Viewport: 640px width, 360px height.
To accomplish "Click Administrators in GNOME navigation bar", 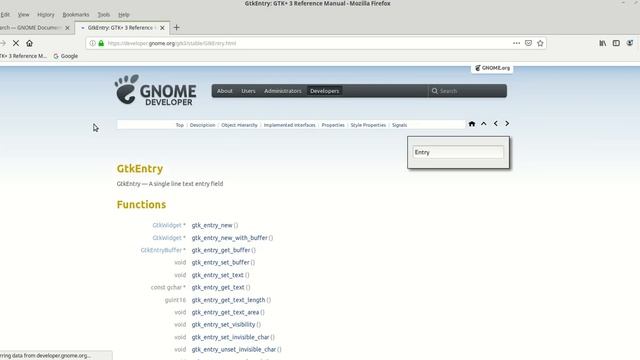I will [x=282, y=91].
